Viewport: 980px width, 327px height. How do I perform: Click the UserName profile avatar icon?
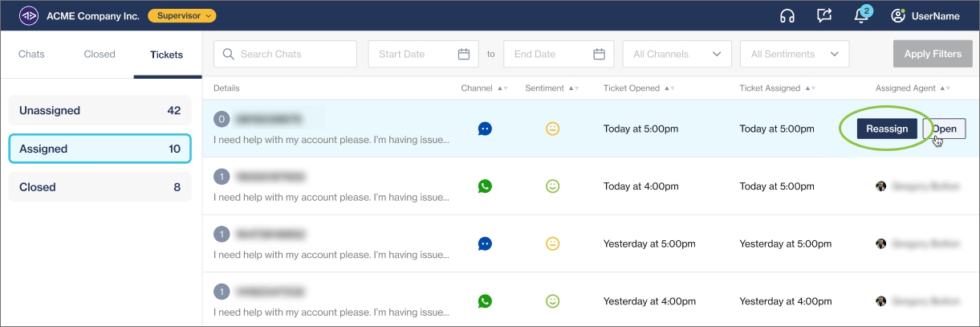(x=898, y=16)
